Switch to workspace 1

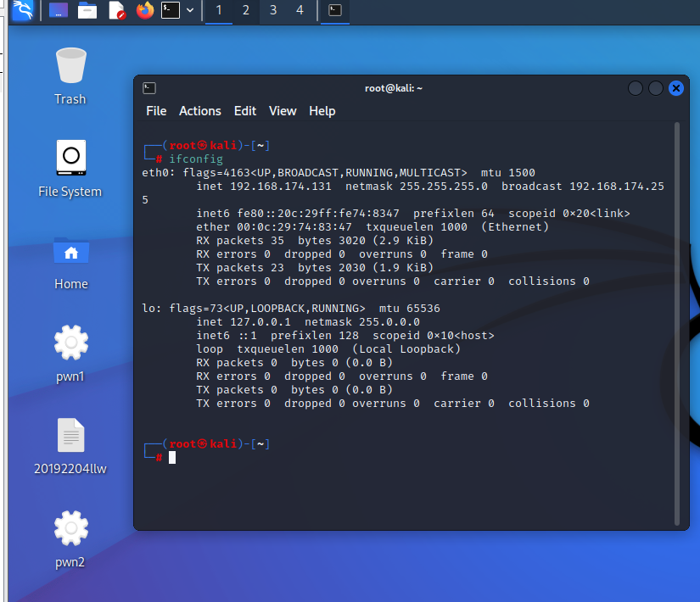click(x=219, y=10)
